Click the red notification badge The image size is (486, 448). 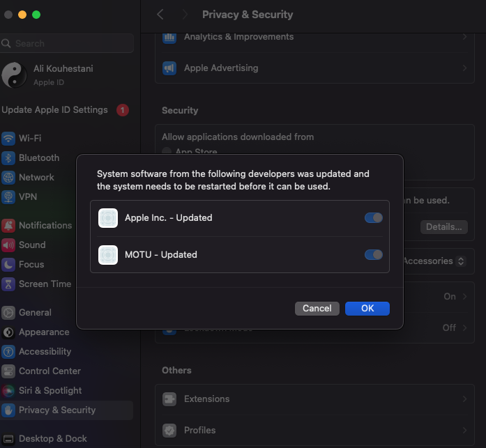click(123, 110)
